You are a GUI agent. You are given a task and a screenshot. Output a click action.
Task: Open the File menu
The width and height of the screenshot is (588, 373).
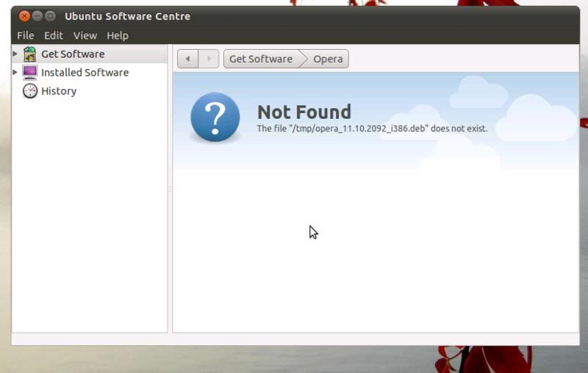[x=26, y=35]
